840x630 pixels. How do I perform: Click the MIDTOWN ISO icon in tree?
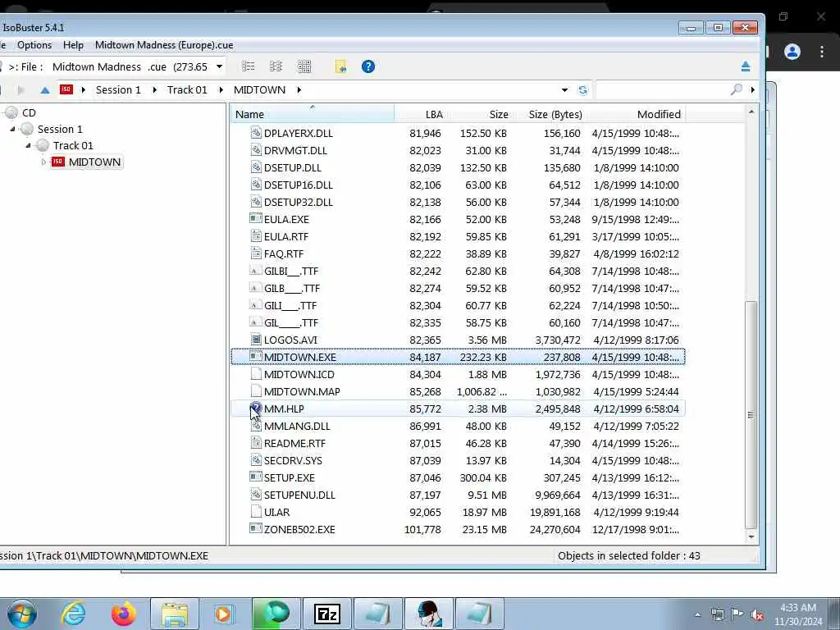58,162
